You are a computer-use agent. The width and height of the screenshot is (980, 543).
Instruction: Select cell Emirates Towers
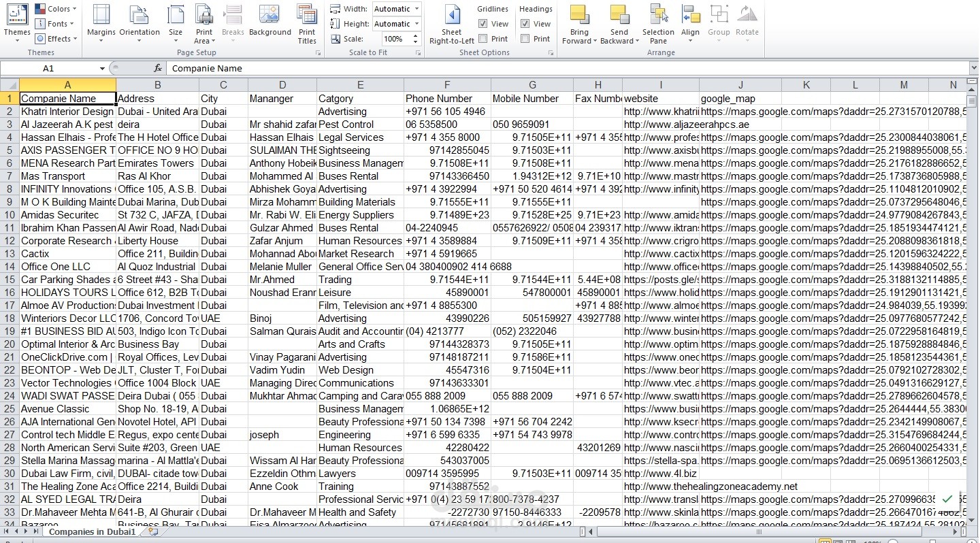(158, 163)
